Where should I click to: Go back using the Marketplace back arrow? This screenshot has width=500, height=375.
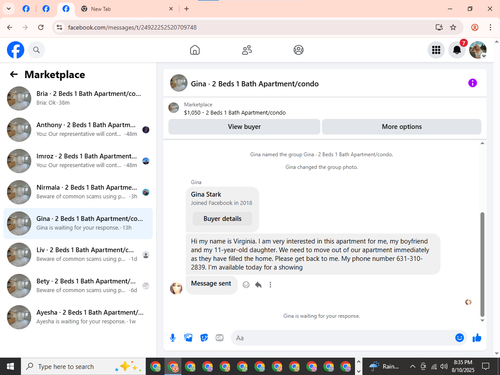(x=14, y=74)
